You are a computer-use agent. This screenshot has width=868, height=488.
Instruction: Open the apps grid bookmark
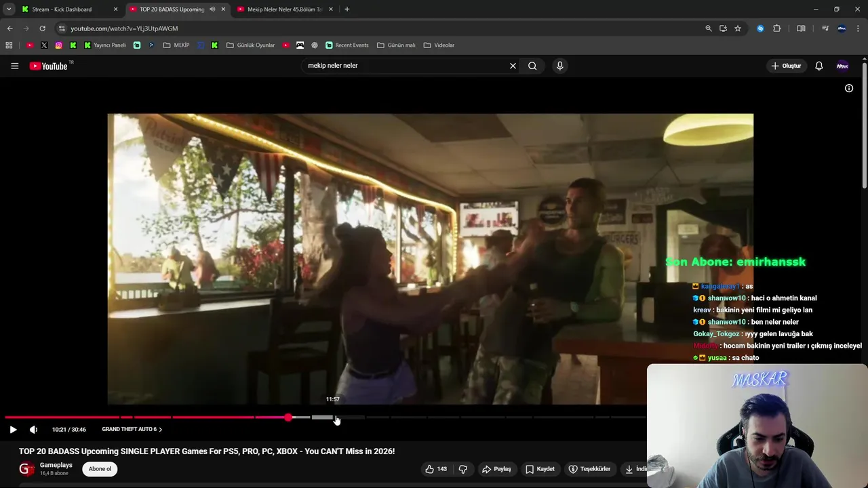[9, 45]
